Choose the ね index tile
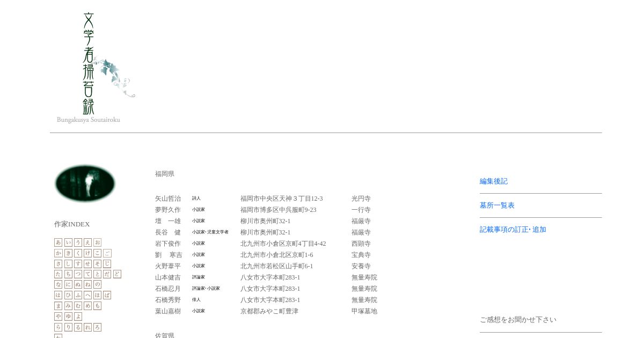This screenshot has height=338, width=644. (87, 284)
